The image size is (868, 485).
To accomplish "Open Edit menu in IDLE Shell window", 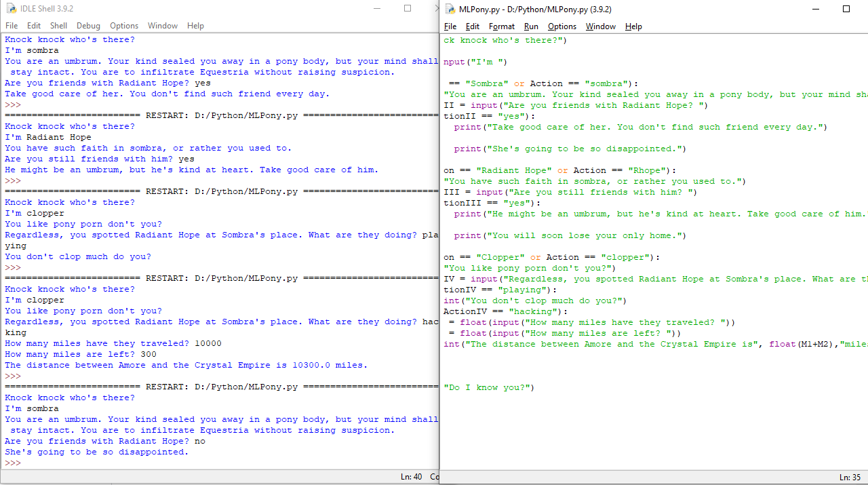I will [x=34, y=26].
